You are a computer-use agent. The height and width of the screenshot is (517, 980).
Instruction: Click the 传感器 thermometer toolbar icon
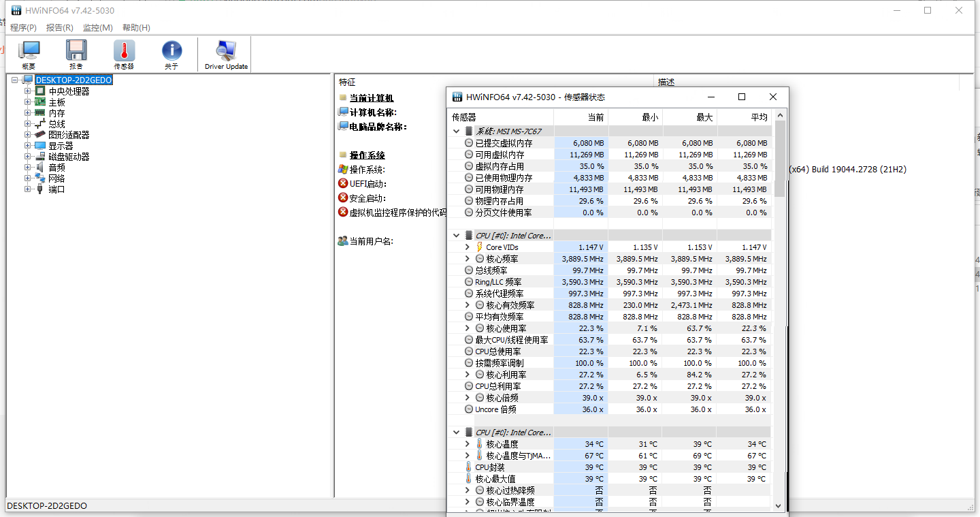click(124, 54)
